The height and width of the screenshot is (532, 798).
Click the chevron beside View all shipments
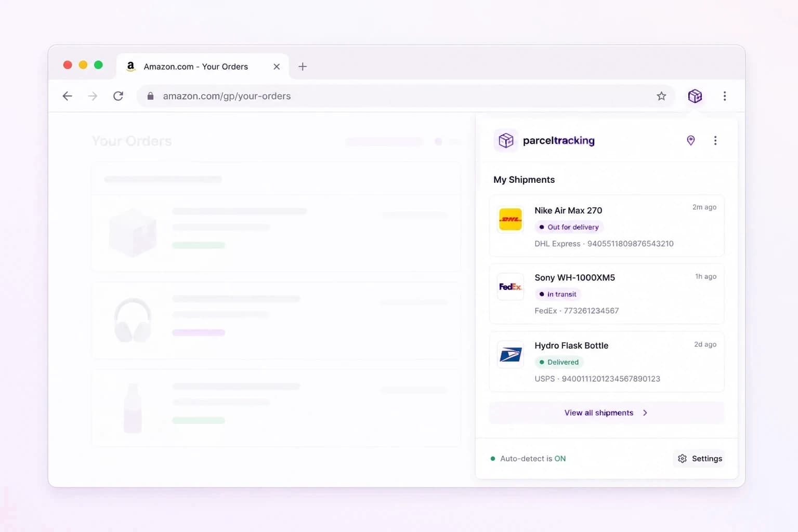pyautogui.click(x=645, y=413)
